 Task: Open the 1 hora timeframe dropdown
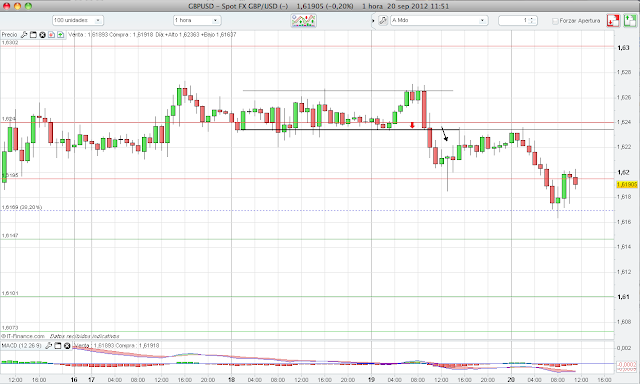(x=197, y=20)
